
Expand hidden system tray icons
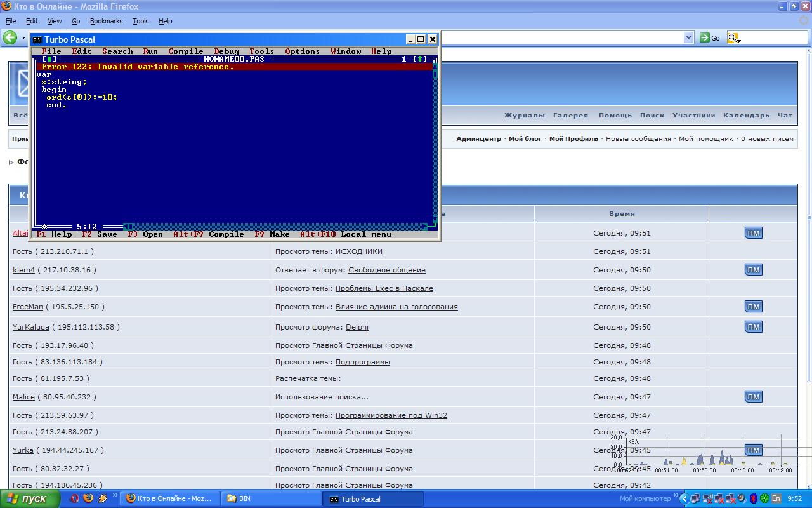684,498
